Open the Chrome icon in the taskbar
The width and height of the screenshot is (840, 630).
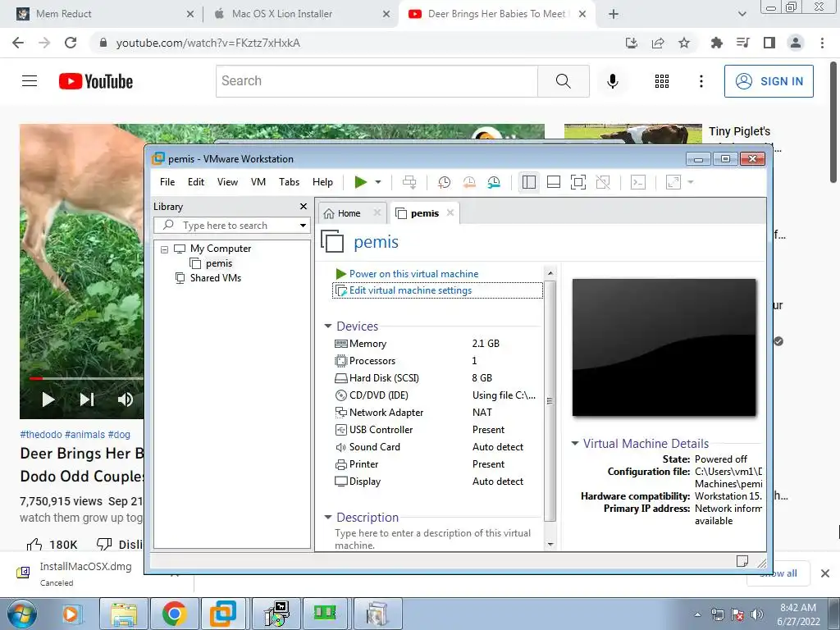click(174, 614)
